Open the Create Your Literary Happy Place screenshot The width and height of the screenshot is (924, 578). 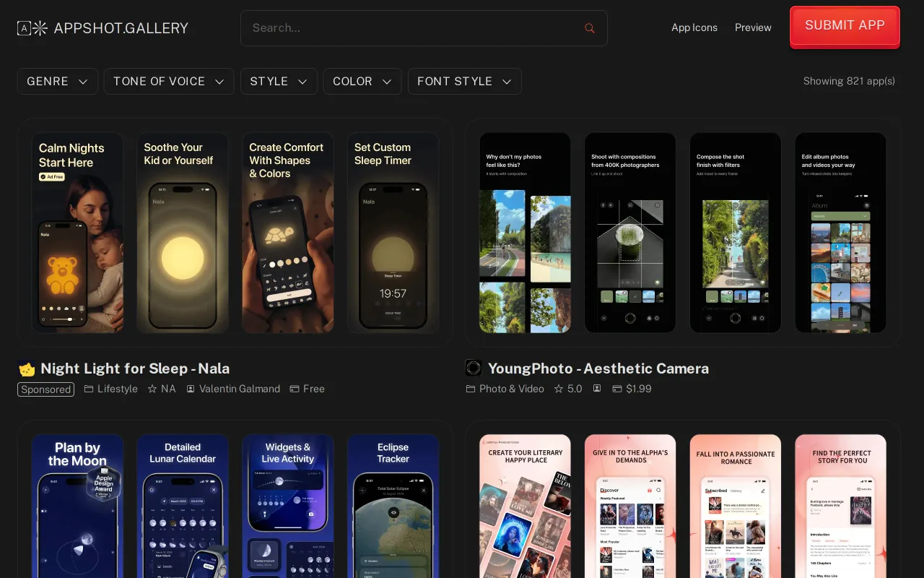[x=525, y=506]
